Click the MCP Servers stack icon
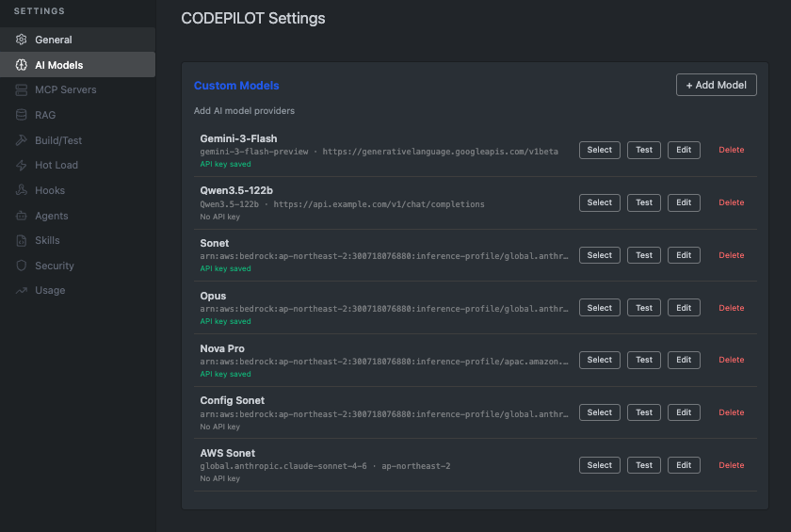The height and width of the screenshot is (532, 791). (21, 89)
